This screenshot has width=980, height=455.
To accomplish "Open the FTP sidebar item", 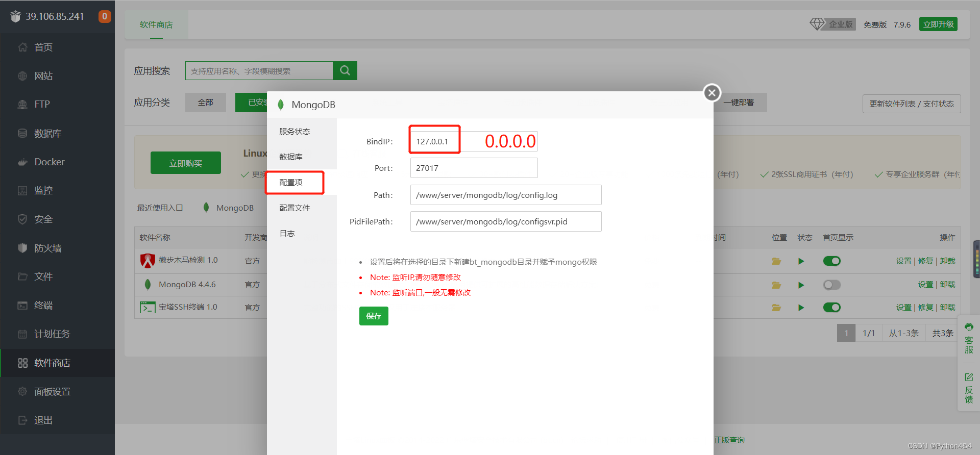I will [x=57, y=105].
